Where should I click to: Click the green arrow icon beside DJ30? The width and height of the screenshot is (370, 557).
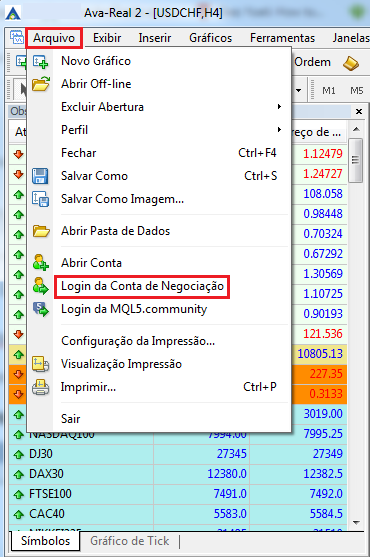[18, 454]
